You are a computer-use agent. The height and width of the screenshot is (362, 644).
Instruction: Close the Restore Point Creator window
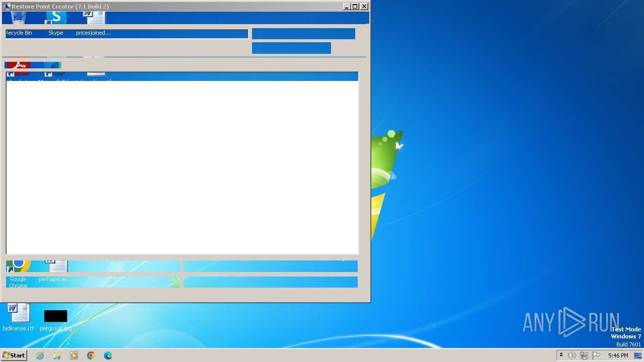point(364,7)
